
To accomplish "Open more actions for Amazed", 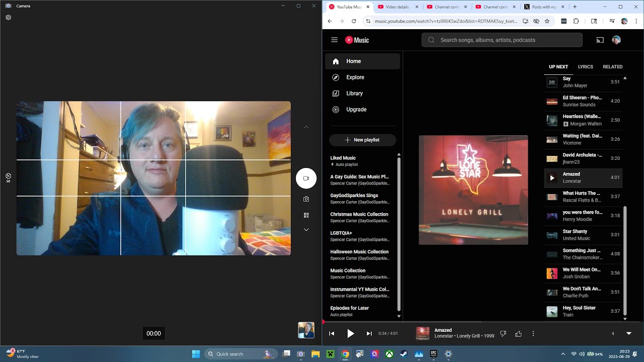I will [533, 333].
